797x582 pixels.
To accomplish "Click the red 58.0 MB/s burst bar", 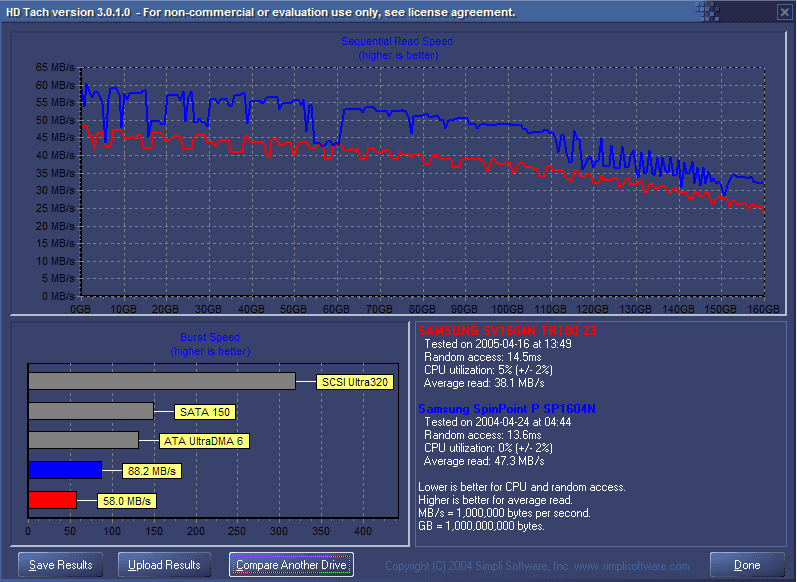I will point(52,500).
